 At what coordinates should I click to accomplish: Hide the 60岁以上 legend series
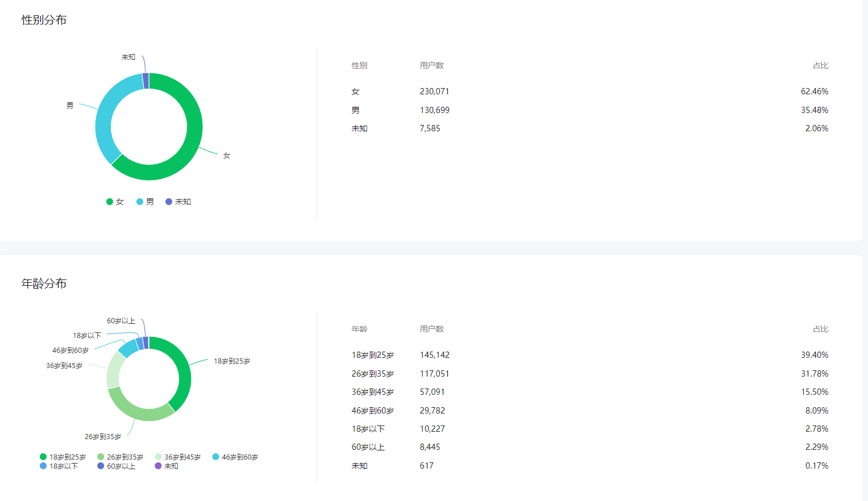coord(116,466)
